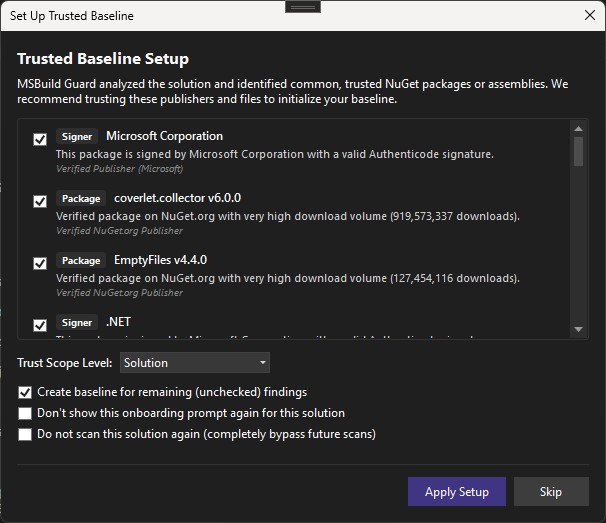Click the Signer badge next to Microsoft Corporation

[77, 136]
